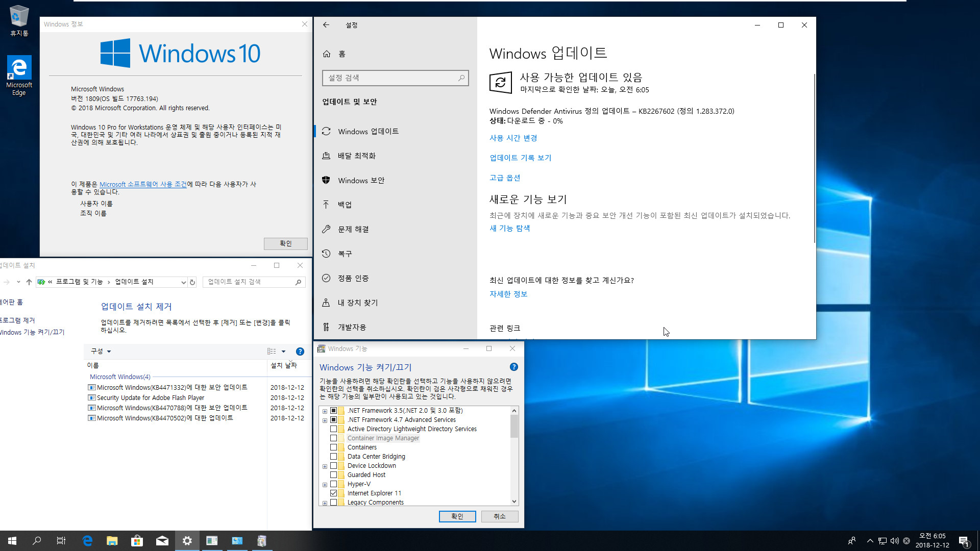Screen dimensions: 980x551
Task: Open Microsoft 소프트웨어 사용 조건 link
Action: click(143, 184)
